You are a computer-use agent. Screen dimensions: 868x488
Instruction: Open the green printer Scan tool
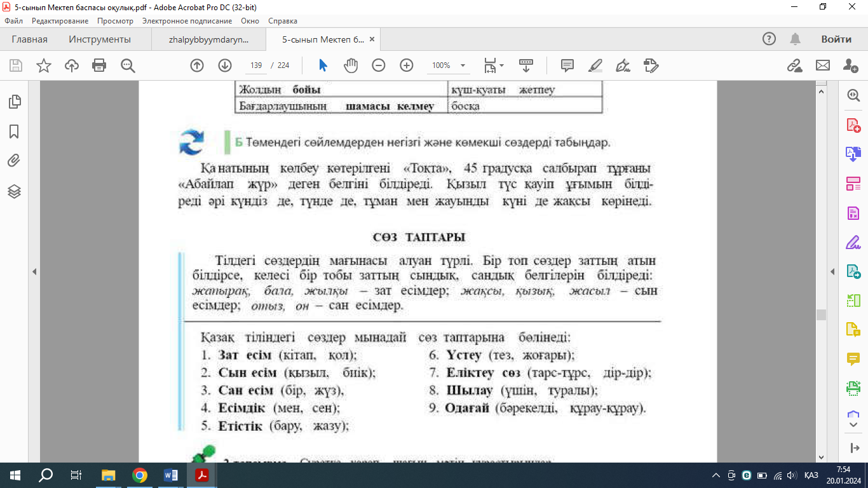(853, 388)
